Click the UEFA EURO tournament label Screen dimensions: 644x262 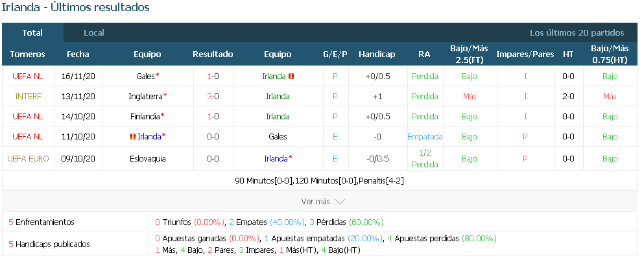[x=28, y=159]
